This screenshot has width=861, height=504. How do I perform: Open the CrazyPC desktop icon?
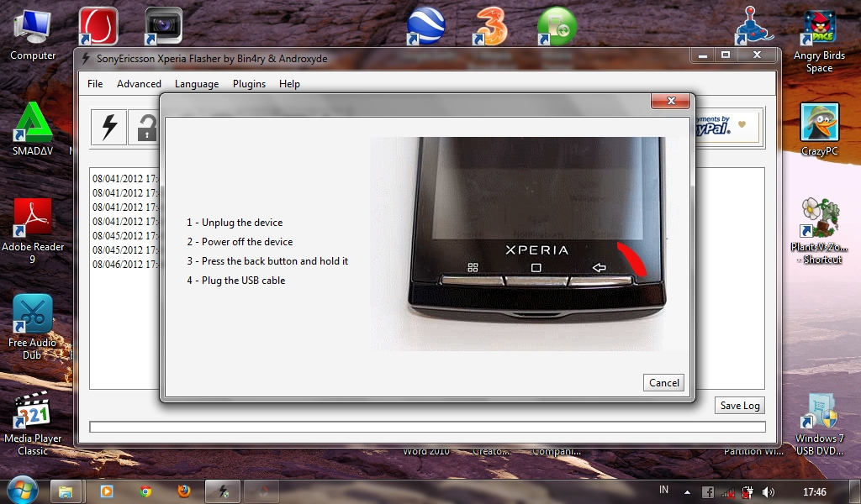(819, 129)
